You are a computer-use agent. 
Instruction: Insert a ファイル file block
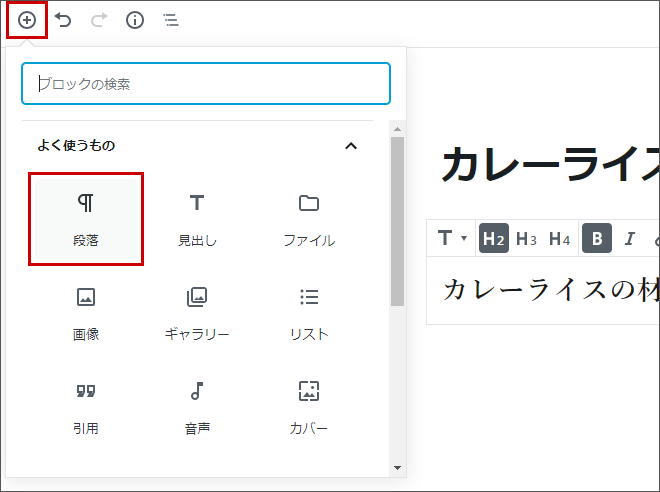(x=309, y=219)
